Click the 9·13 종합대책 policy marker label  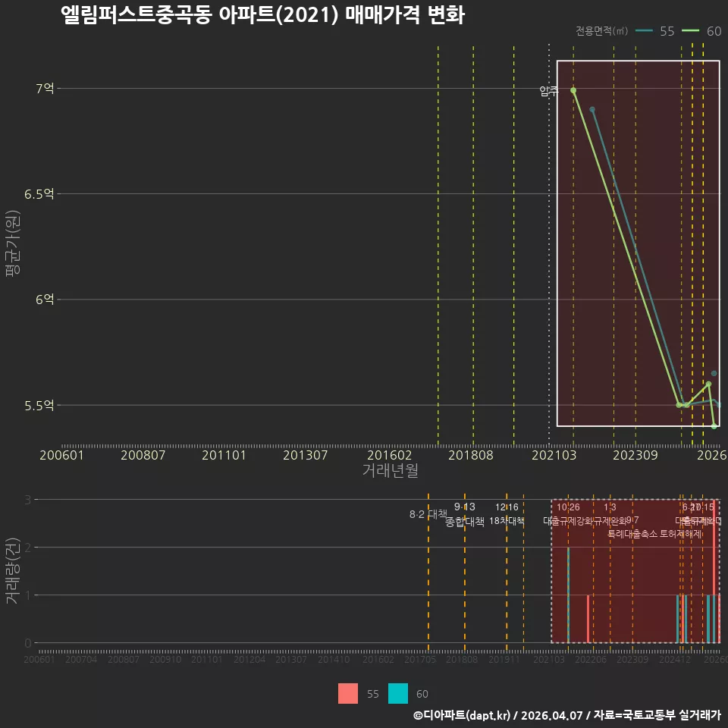[465, 514]
